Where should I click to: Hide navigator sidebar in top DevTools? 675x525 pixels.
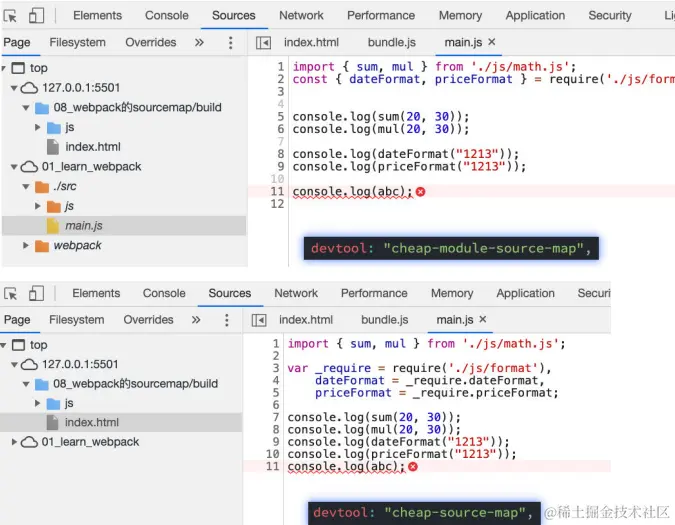263,43
